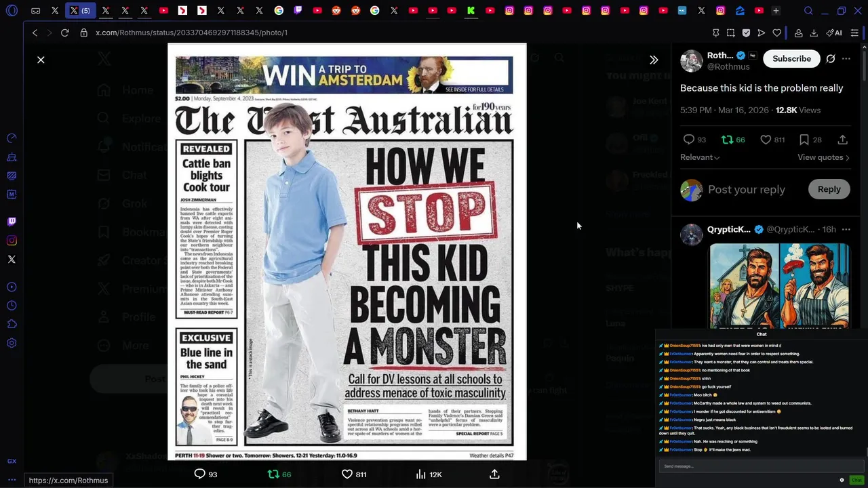Switch to the active X (5) tab
Screen dimensions: 868x488
click(x=80, y=11)
